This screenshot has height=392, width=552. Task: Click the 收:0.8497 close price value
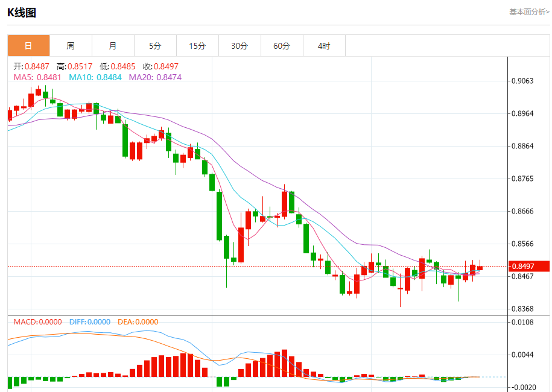point(161,66)
